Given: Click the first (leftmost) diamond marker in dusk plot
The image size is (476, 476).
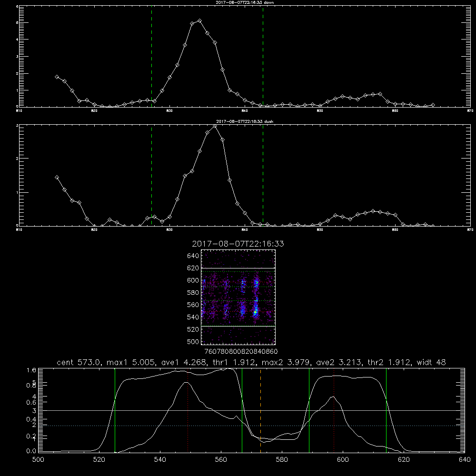Looking at the screenshot, I should (57, 177).
